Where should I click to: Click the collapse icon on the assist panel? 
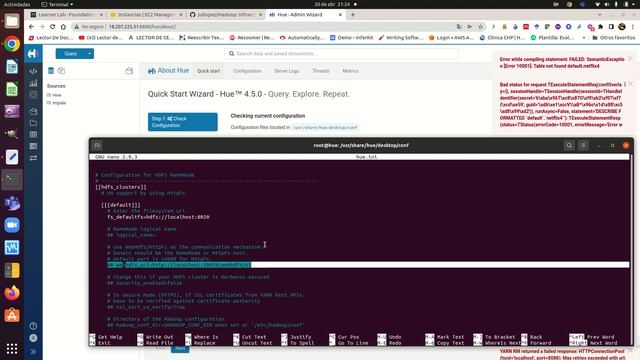[x=129, y=71]
